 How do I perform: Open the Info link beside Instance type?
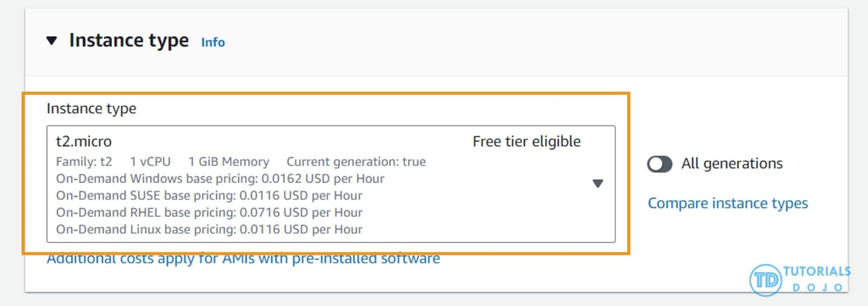tap(213, 42)
